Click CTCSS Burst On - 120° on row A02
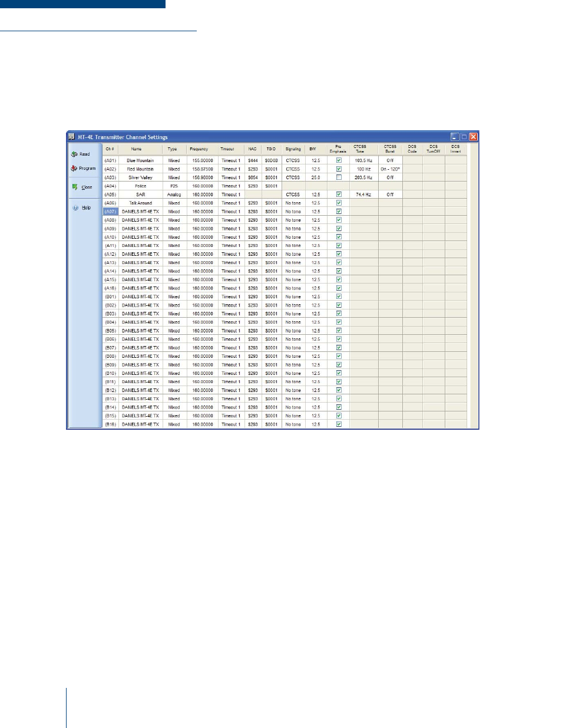The image size is (562, 728). [390, 169]
